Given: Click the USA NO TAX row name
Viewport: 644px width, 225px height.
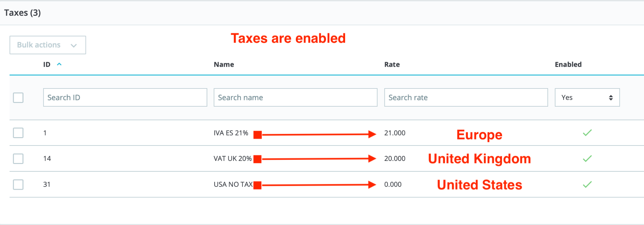Looking at the screenshot, I should coord(233,184).
